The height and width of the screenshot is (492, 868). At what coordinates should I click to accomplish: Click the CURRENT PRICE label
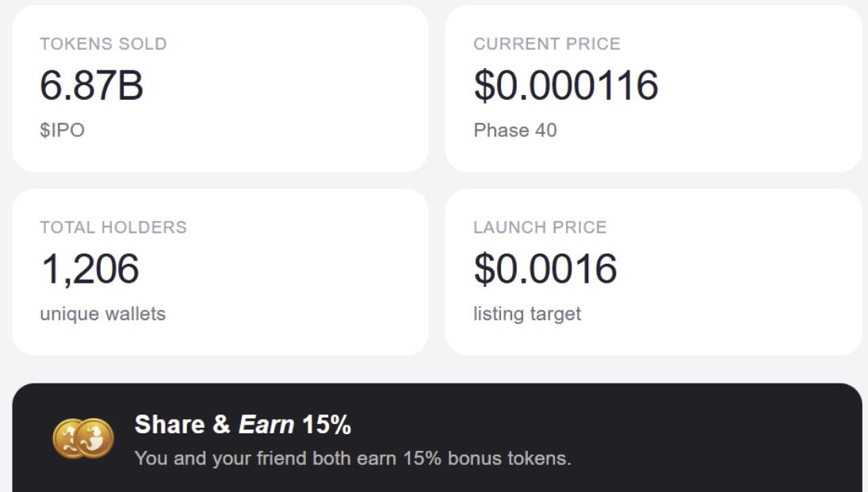pos(546,44)
